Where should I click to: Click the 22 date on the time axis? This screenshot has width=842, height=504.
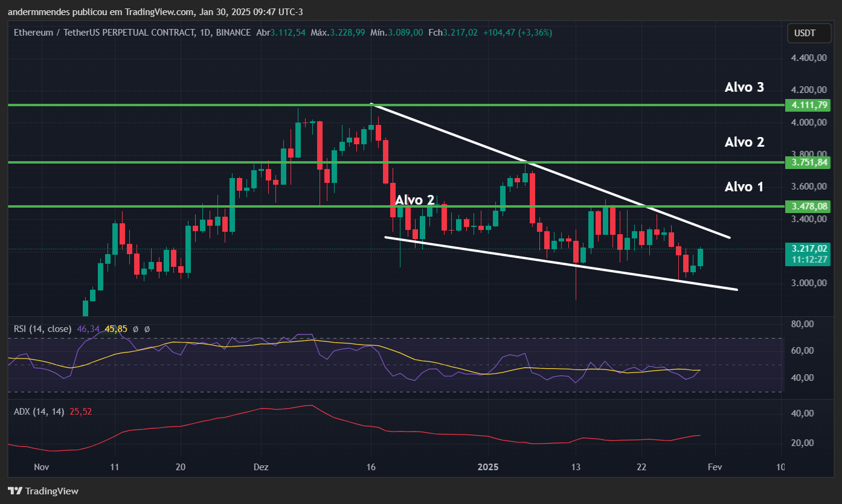(641, 467)
